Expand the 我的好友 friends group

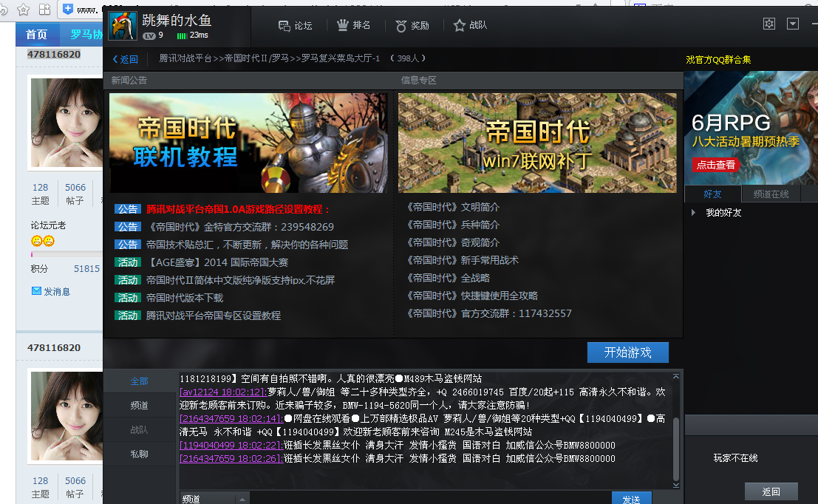coord(693,213)
